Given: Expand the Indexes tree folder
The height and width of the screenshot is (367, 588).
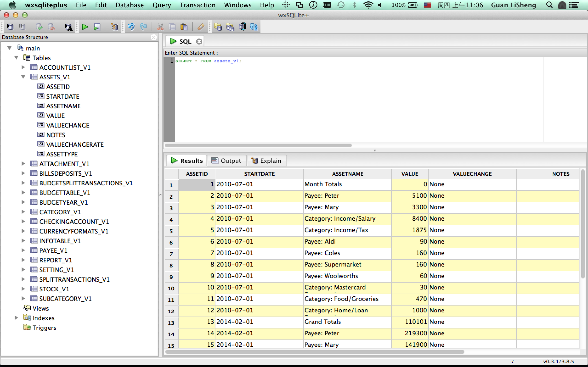Looking at the screenshot, I should coord(16,318).
